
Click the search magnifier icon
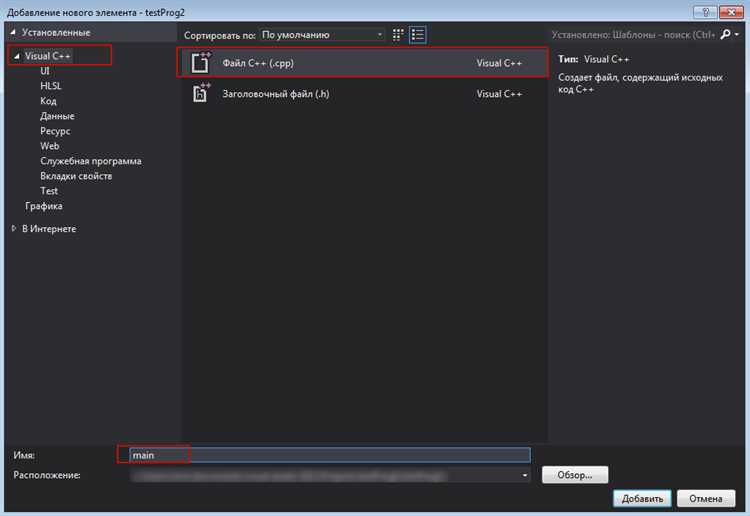725,34
